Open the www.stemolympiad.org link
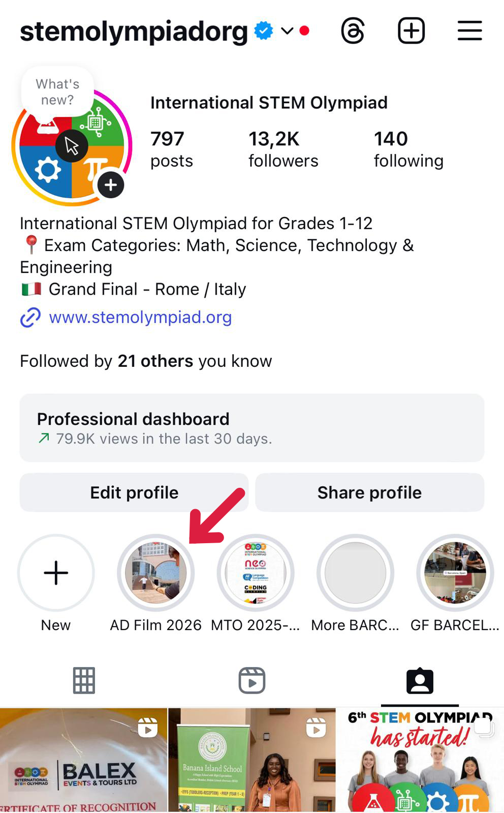The height and width of the screenshot is (813, 504). coord(140,317)
